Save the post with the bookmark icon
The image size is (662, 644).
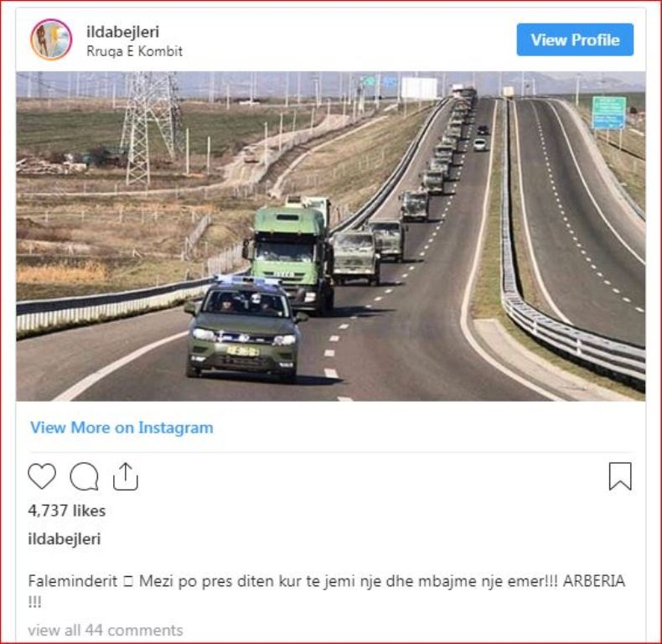(620, 476)
